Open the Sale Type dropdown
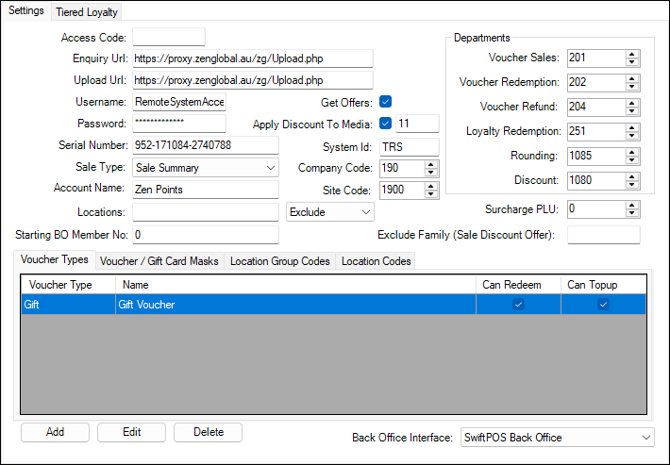This screenshot has height=465, width=670. 271,168
